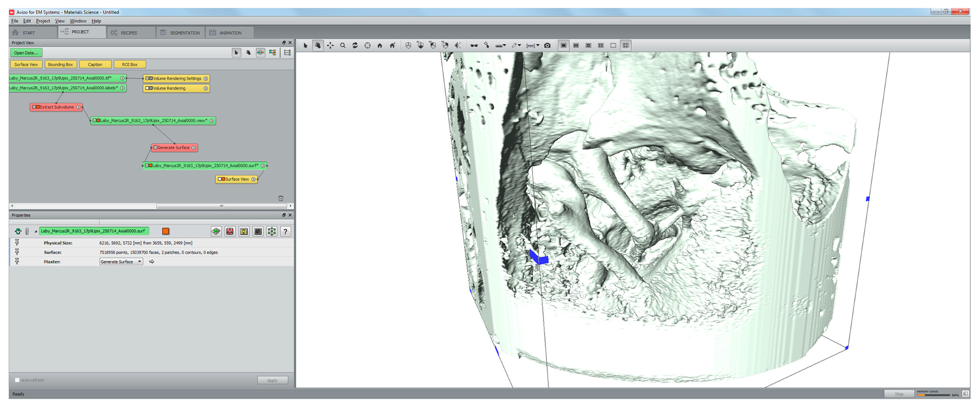Viewport: 980px width, 408px height.
Task: Activate the Trackball hand tool in viewer
Action: pos(318,46)
